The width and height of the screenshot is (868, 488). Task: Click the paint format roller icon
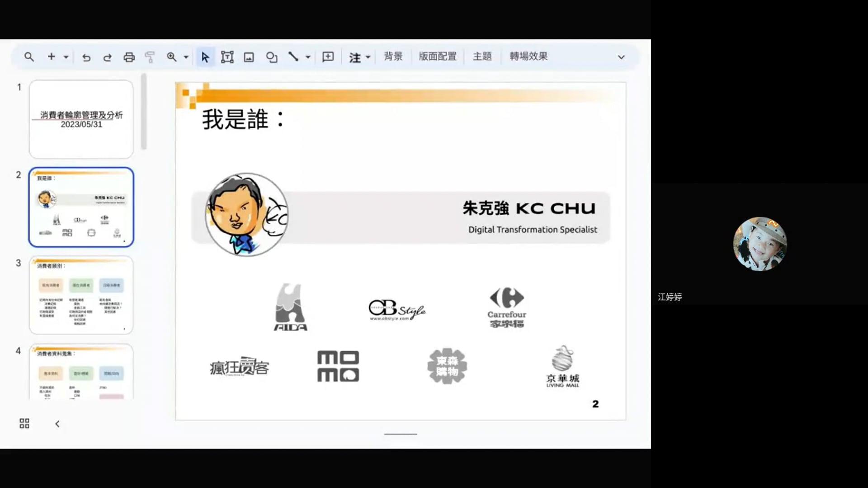click(x=150, y=57)
